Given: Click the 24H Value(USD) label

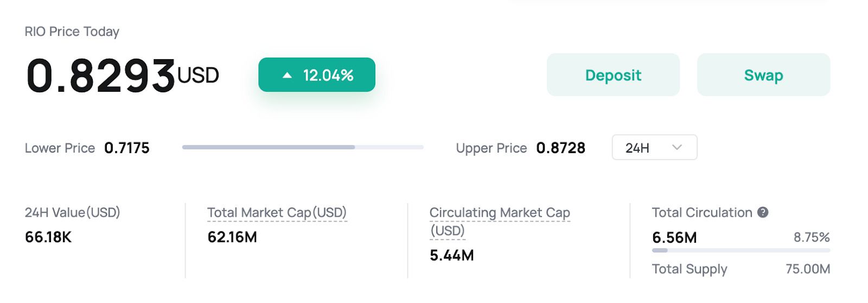Looking at the screenshot, I should pos(72,212).
